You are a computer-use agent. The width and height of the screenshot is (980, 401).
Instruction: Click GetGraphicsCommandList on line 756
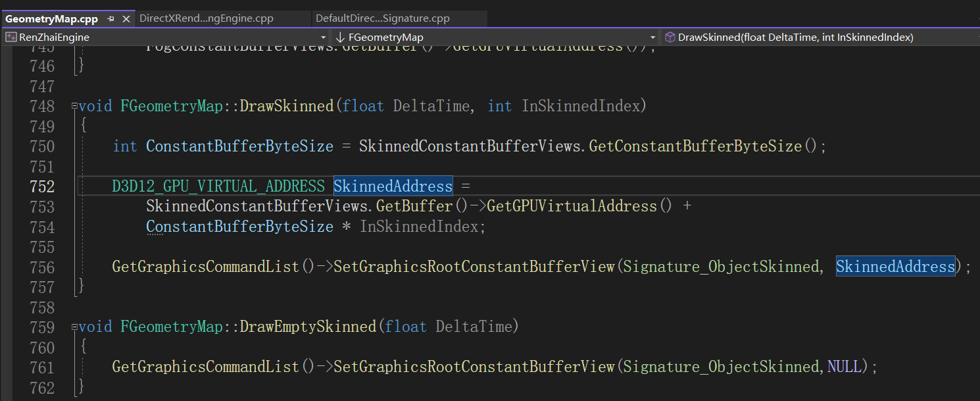coord(206,267)
